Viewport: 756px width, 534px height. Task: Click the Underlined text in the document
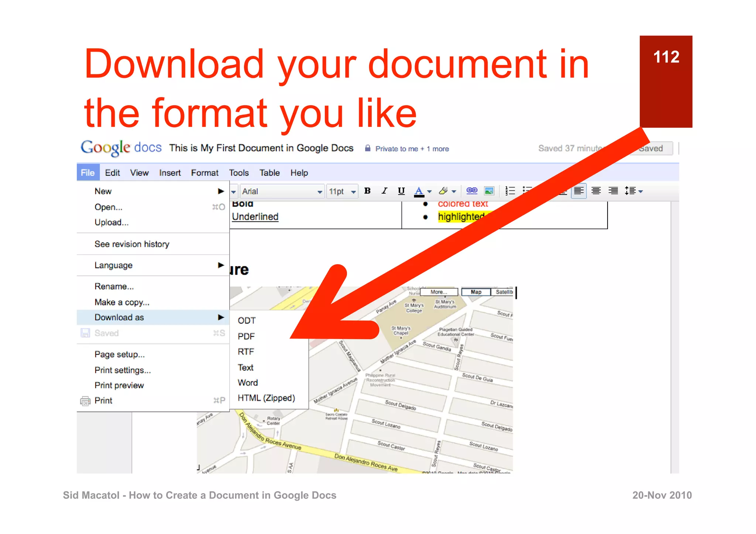255,217
